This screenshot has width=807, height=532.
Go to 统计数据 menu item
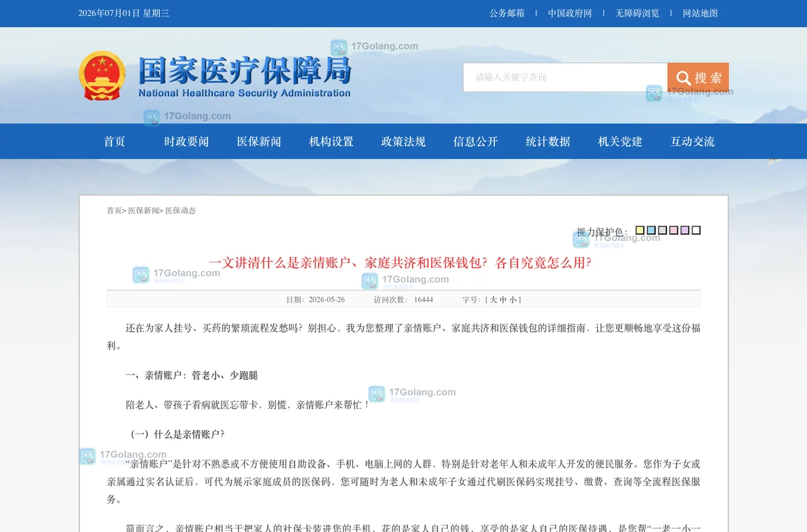click(x=548, y=141)
